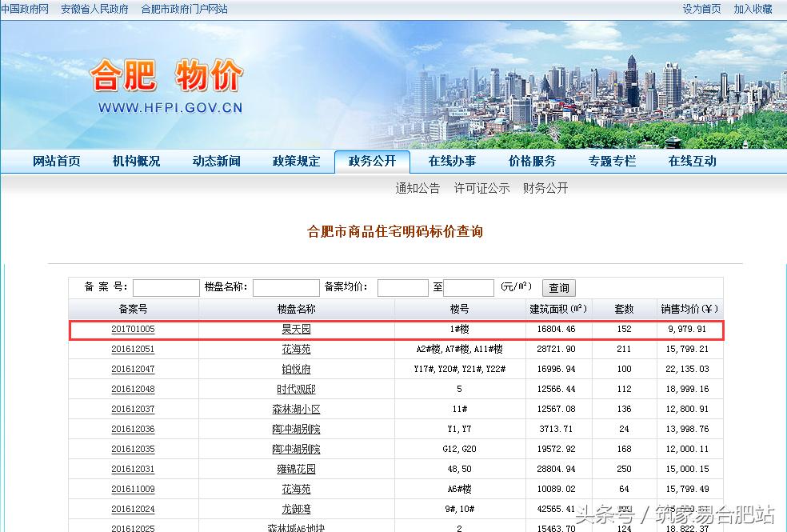View the 昊天园 development listing
Screen dimensions: 787x532
(x=295, y=328)
